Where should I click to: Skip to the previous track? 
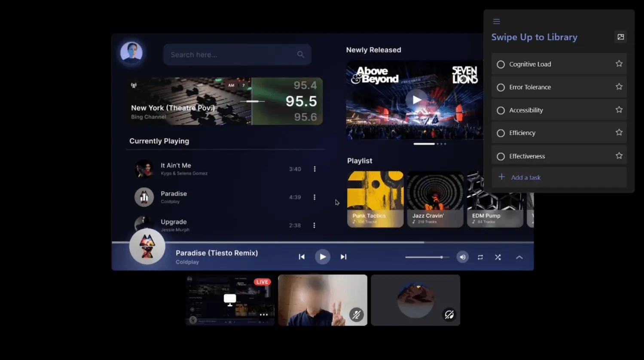click(x=302, y=257)
